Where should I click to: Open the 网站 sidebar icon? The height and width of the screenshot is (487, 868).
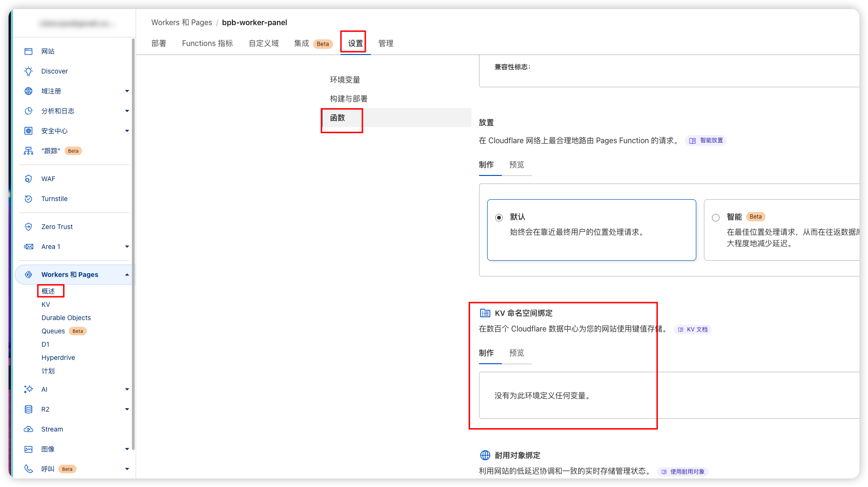click(28, 51)
